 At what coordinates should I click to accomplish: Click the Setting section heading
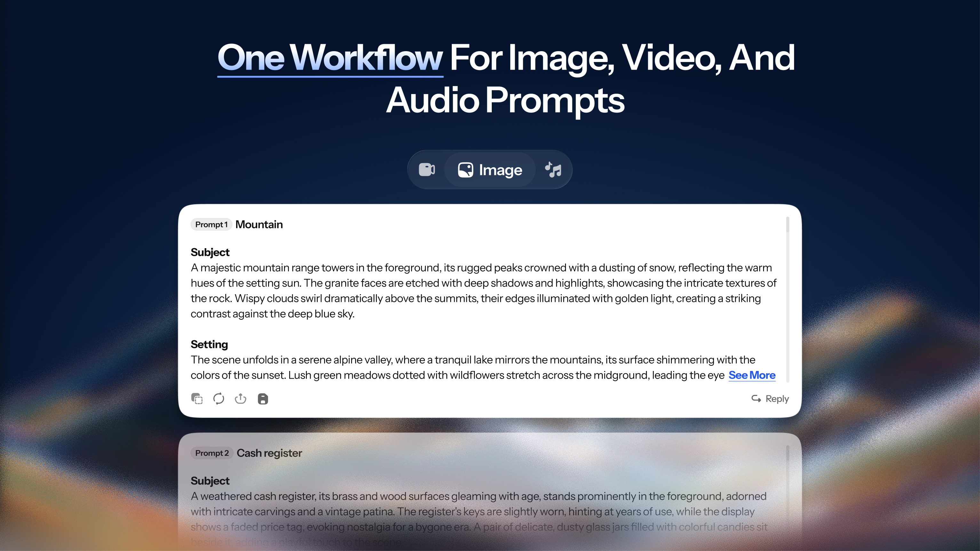209,344
